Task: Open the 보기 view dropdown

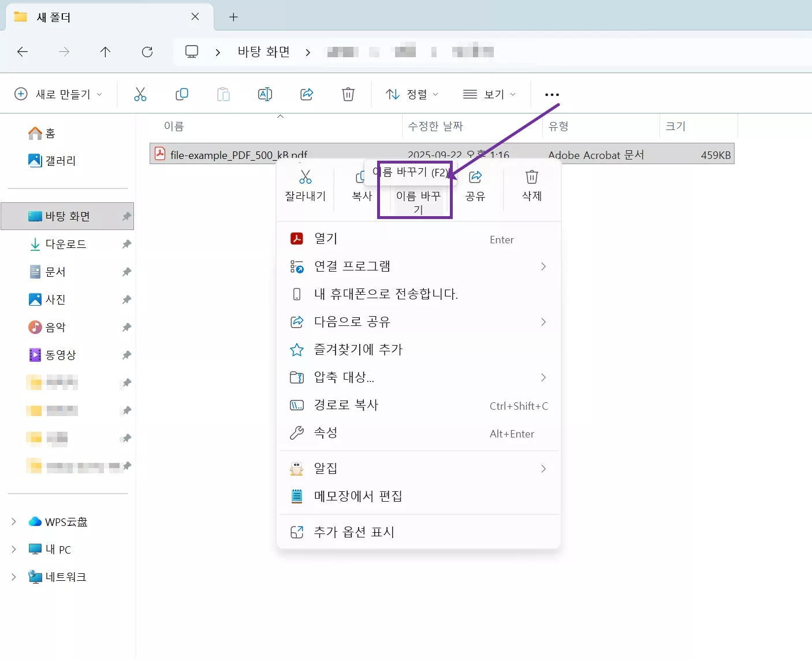Action: point(489,94)
